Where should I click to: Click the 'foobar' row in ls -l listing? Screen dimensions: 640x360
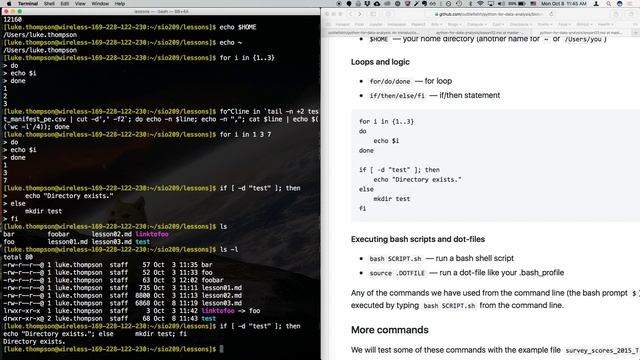click(113, 280)
